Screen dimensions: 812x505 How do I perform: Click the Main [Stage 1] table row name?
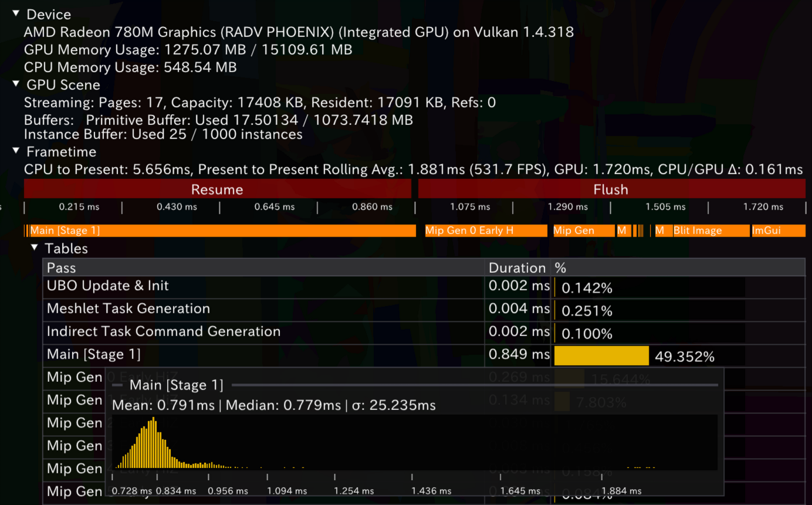point(94,354)
